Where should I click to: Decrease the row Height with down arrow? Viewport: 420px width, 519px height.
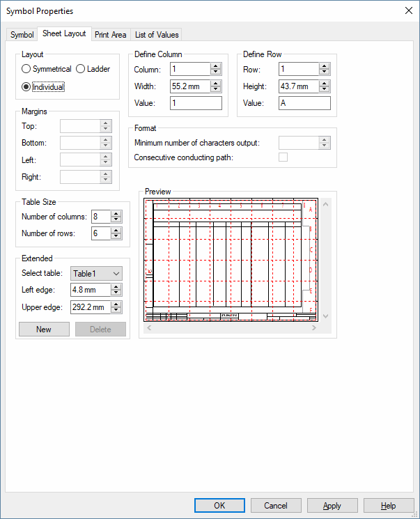pos(325,89)
